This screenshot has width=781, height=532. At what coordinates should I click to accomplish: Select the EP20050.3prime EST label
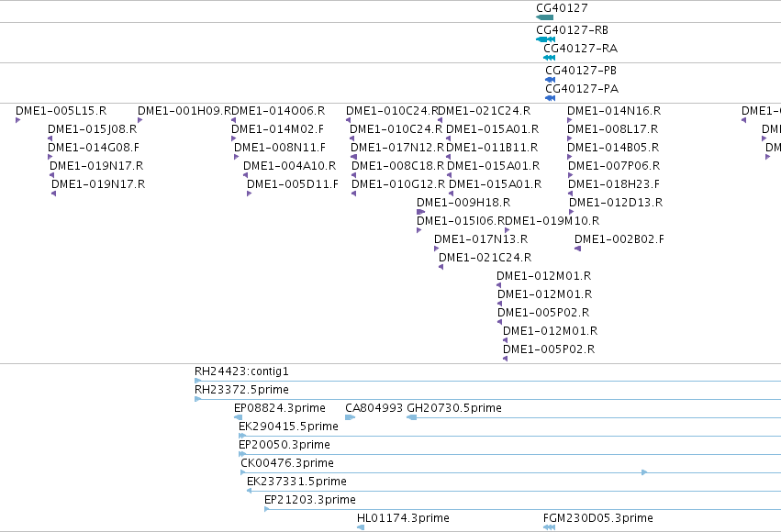[285, 445]
